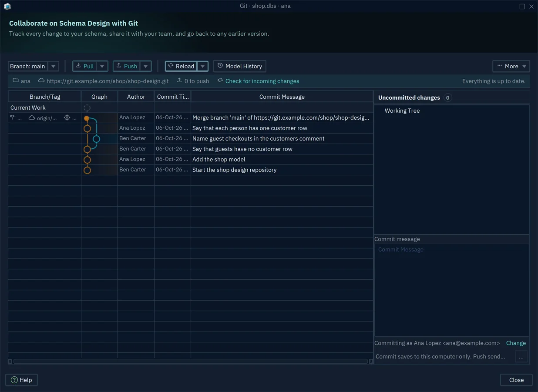Click the Commit Ti... column header
538x392 pixels.
pyautogui.click(x=173, y=97)
